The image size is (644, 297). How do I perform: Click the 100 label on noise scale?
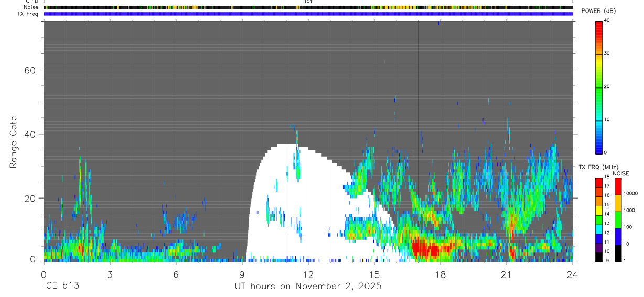point(628,227)
